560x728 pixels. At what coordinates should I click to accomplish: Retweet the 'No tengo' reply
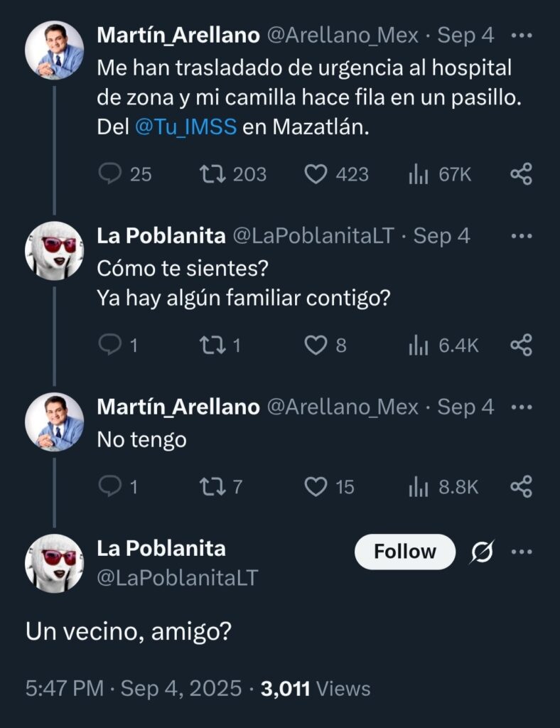coord(211,487)
